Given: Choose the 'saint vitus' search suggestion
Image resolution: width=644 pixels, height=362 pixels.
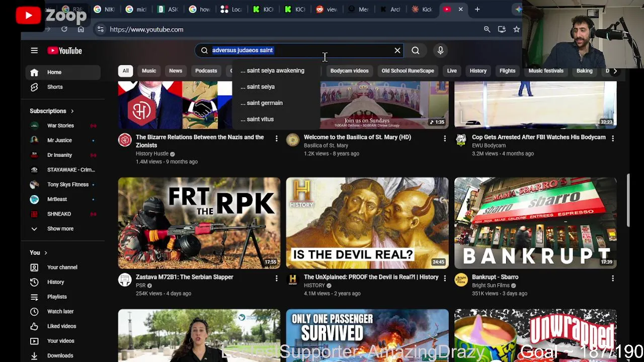Looking at the screenshot, I should [276, 119].
